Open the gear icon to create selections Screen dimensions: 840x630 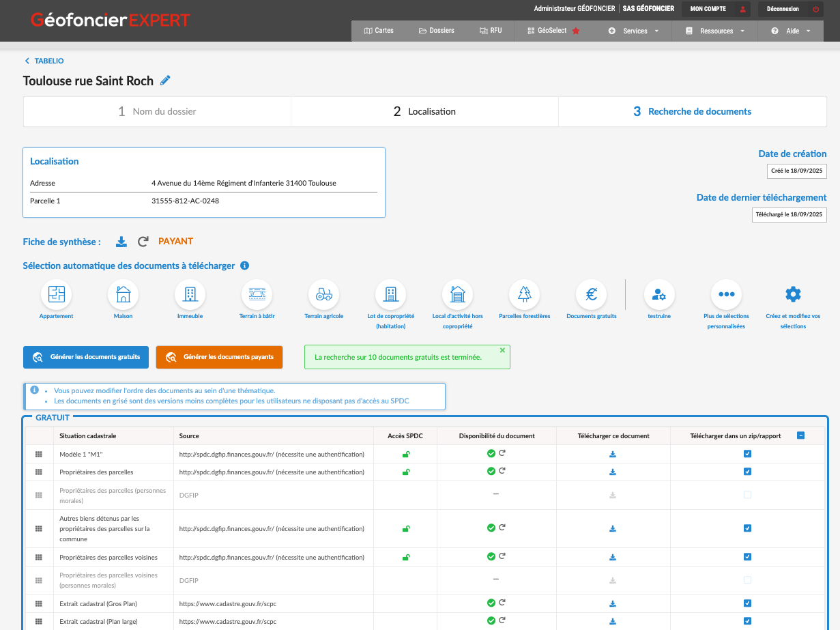pyautogui.click(x=792, y=294)
